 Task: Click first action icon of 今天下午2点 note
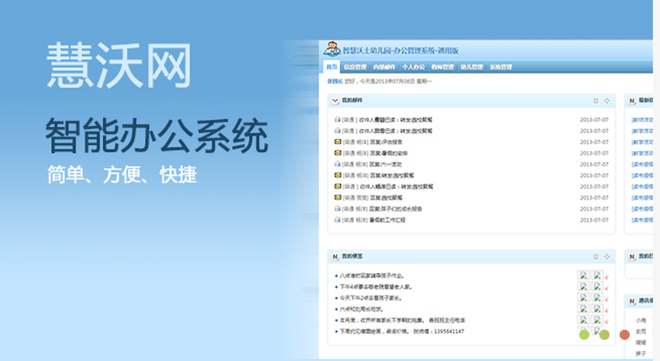[583, 297]
